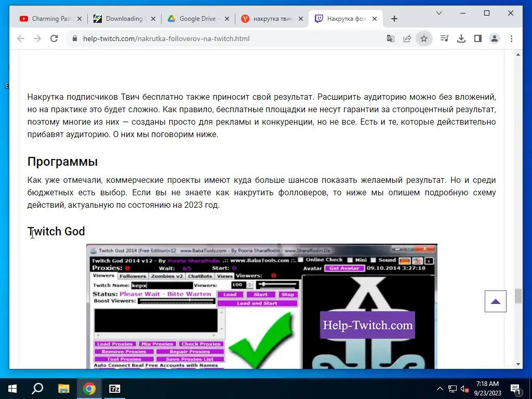Click the page vertical scrollbar thumb
Image resolution: width=532 pixels, height=399 pixels.
(518, 296)
